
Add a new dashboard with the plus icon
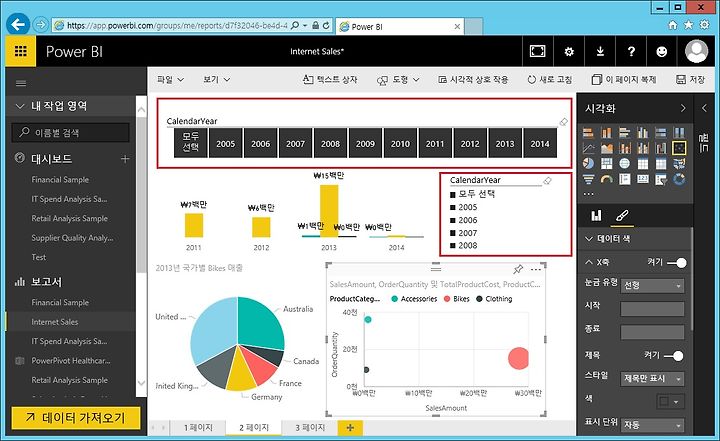pos(125,159)
